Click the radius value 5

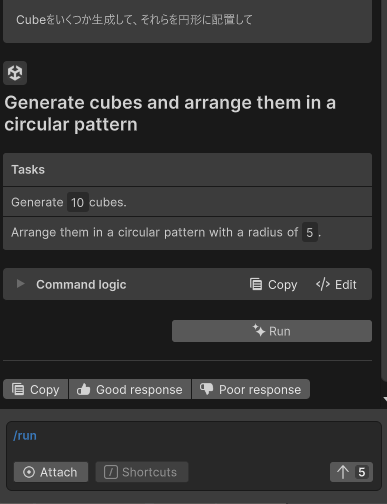click(310, 232)
